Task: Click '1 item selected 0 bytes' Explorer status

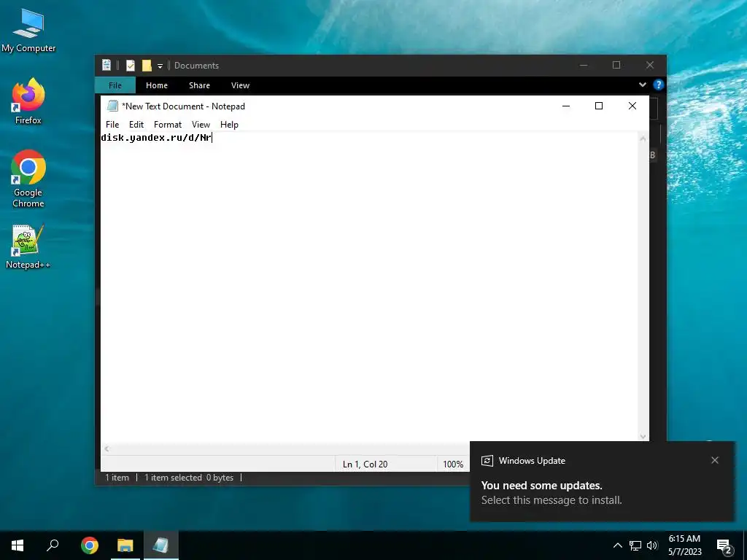Action: point(189,478)
